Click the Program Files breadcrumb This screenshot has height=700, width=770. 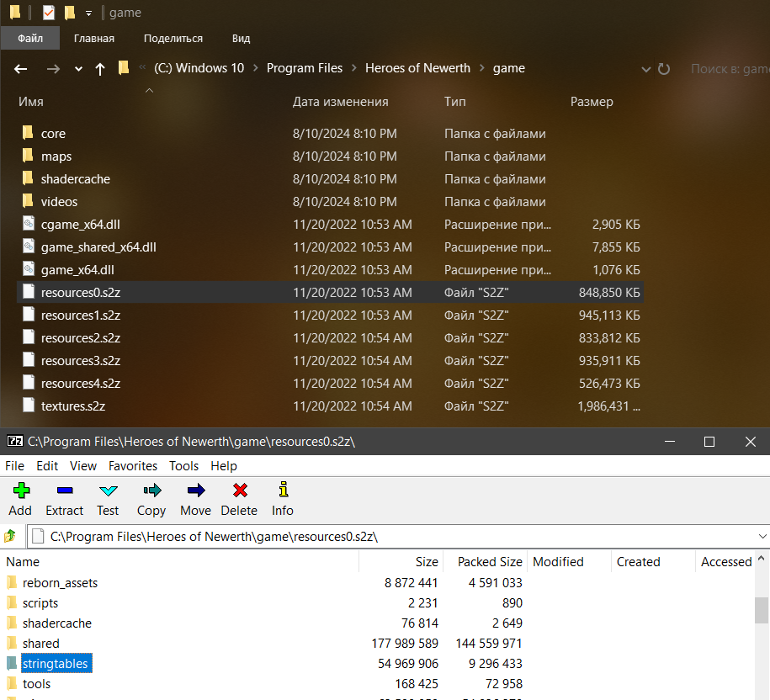(x=305, y=68)
